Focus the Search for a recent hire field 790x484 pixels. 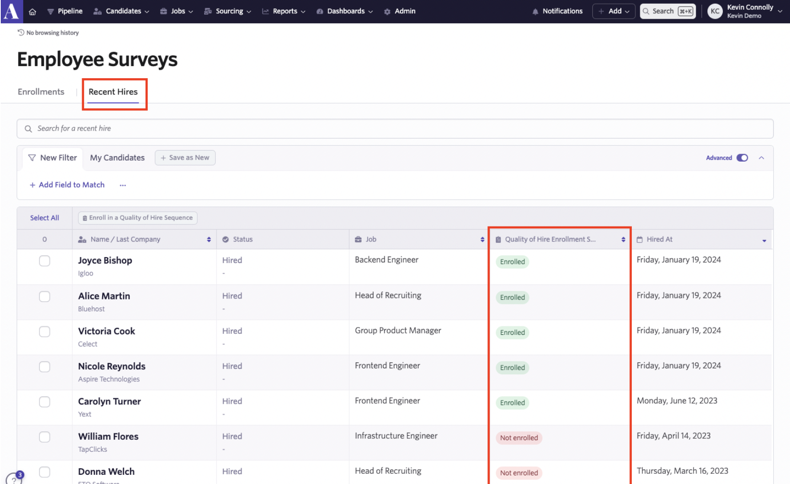tap(395, 128)
